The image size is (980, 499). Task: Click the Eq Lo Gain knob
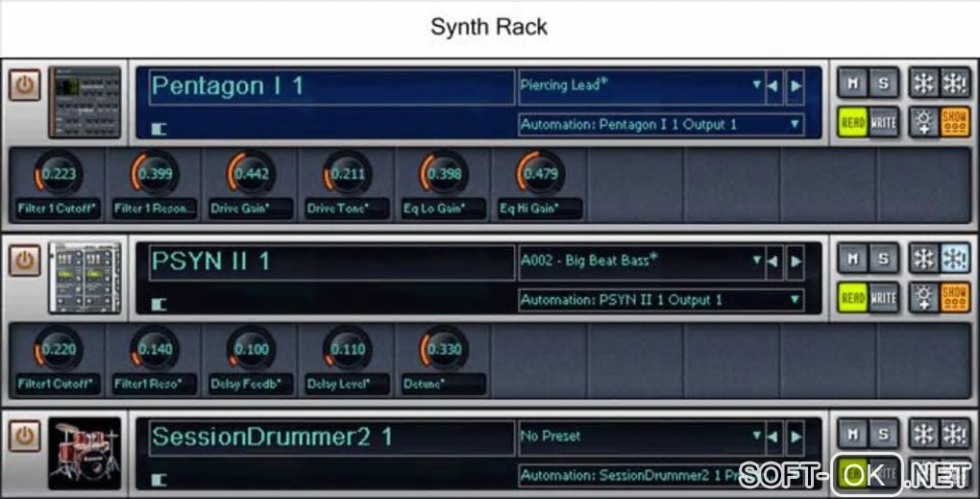click(443, 173)
